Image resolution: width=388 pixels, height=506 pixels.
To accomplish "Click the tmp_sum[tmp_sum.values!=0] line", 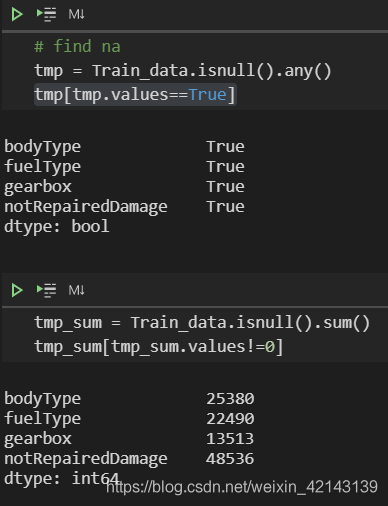I will pyautogui.click(x=159, y=347).
